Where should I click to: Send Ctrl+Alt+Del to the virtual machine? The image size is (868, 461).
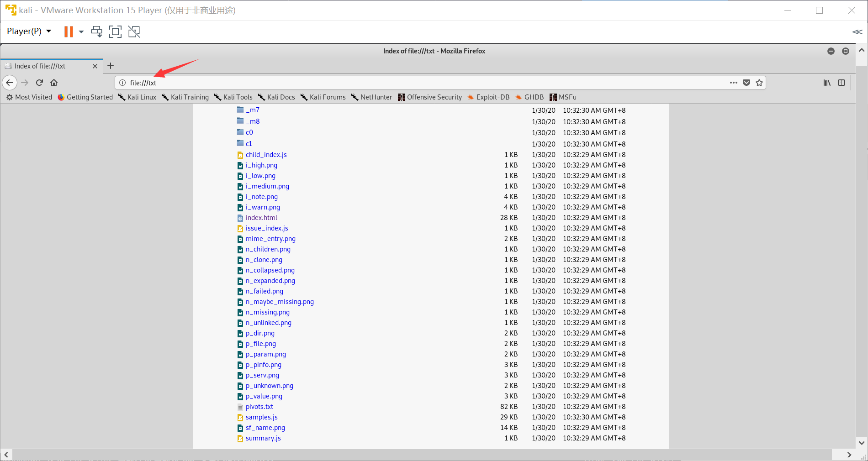[x=97, y=31]
